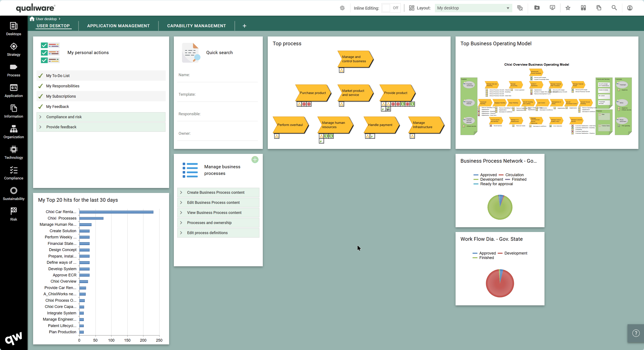Image resolution: width=644 pixels, height=350 pixels.
Task: Click the help question mark button
Action: (x=636, y=333)
